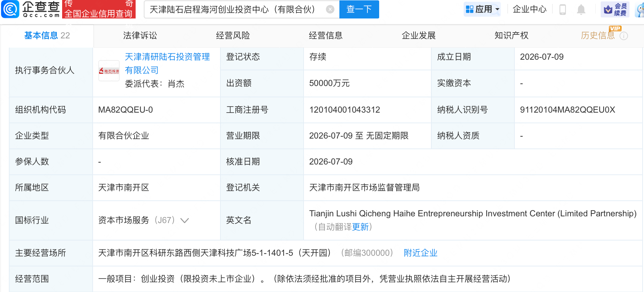Image resolution: width=644 pixels, height=292 pixels.
Task: Select the organization code MA82QQEU-0
Action: [126, 110]
